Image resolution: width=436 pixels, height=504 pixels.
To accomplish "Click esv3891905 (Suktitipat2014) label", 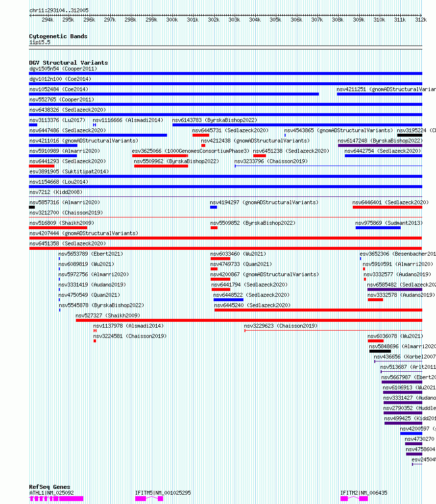I will (69, 171).
